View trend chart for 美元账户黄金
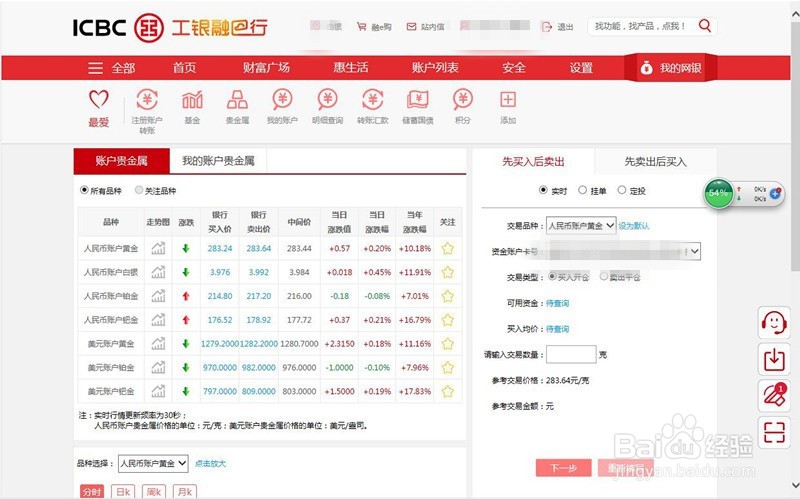Image resolution: width=800 pixels, height=499 pixels. (x=158, y=343)
